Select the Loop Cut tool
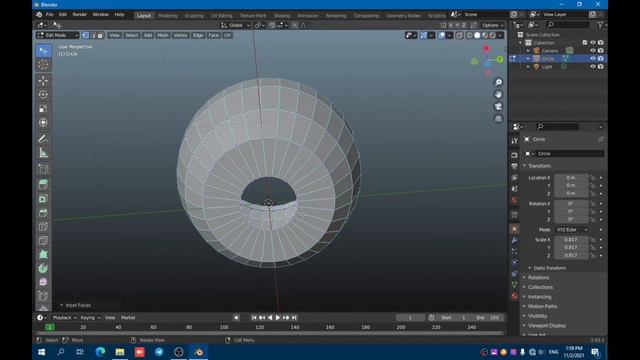640x360 pixels. pos(43,227)
